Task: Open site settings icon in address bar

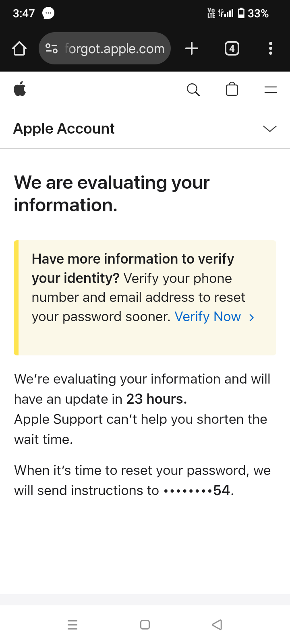Action: pos(52,49)
